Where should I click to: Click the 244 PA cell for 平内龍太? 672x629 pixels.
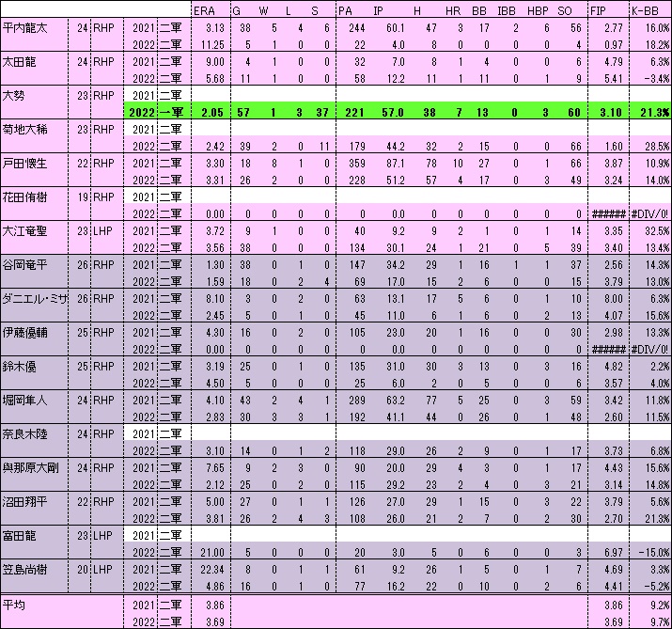[x=357, y=28]
